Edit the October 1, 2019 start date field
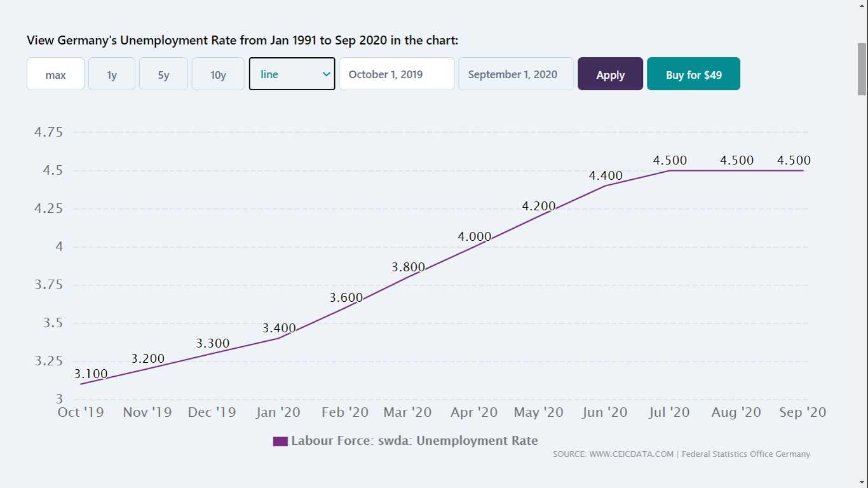 tap(397, 74)
